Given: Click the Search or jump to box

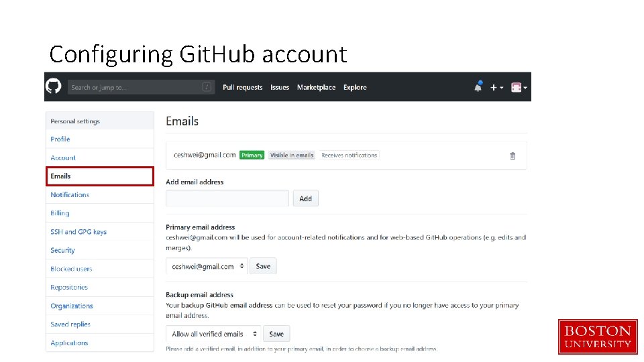Looking at the screenshot, I should click(x=134, y=87).
